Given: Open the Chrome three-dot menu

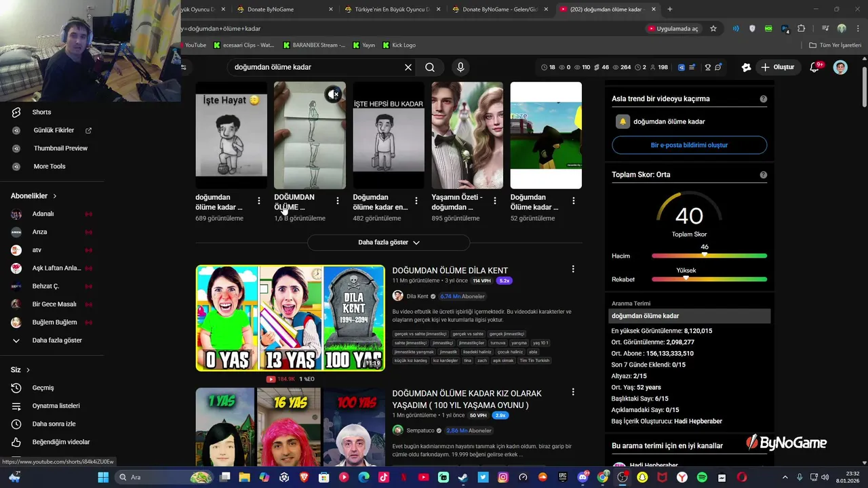Looking at the screenshot, I should (857, 28).
